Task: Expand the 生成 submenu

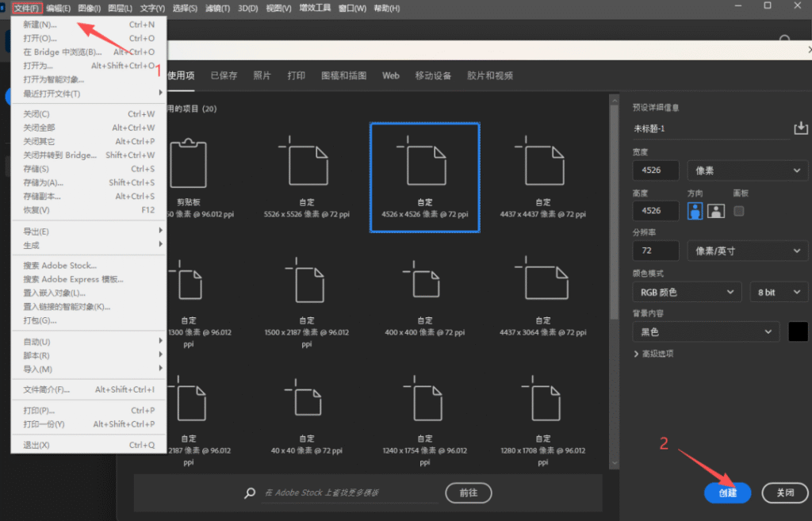Action: (x=89, y=245)
